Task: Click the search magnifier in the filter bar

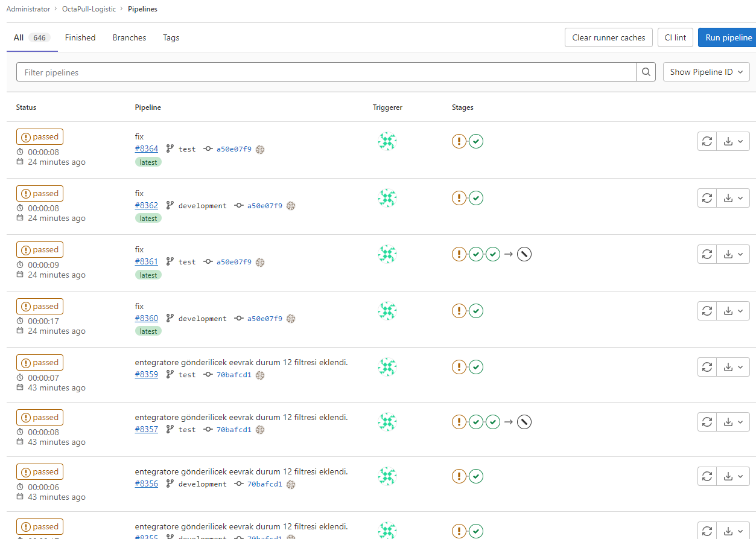Action: [646, 72]
